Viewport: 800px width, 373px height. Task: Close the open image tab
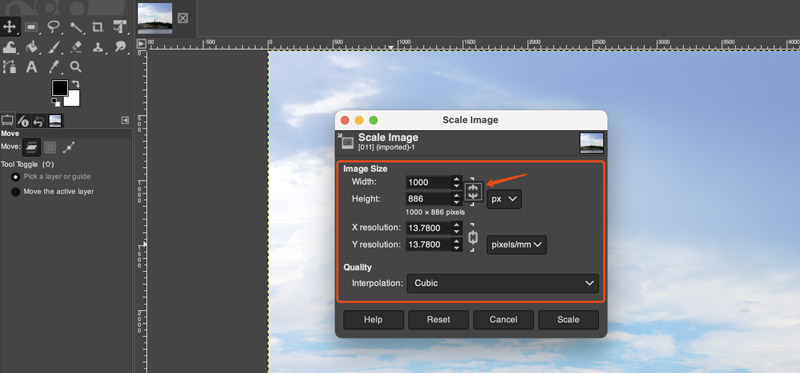pos(183,18)
